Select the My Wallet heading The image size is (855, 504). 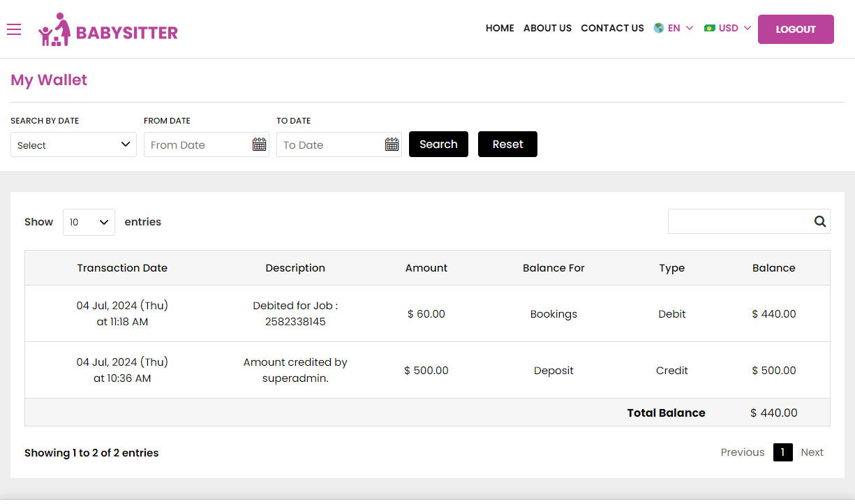pyautogui.click(x=48, y=80)
